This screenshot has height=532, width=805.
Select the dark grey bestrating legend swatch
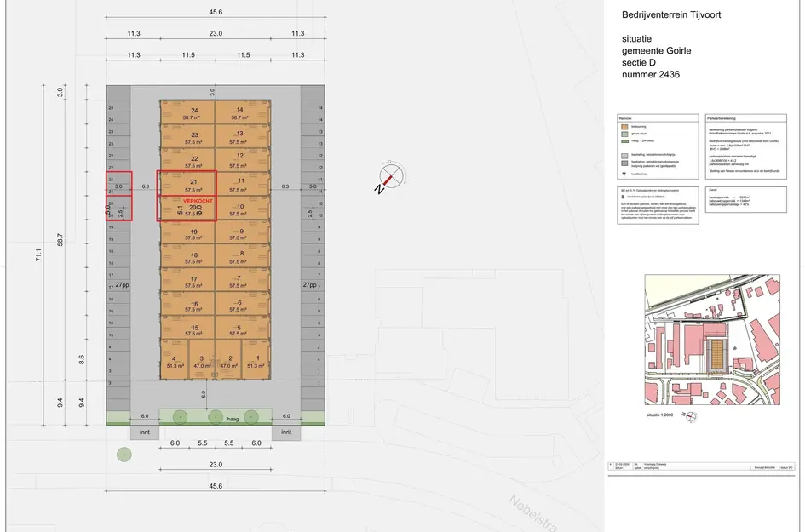[623, 162]
